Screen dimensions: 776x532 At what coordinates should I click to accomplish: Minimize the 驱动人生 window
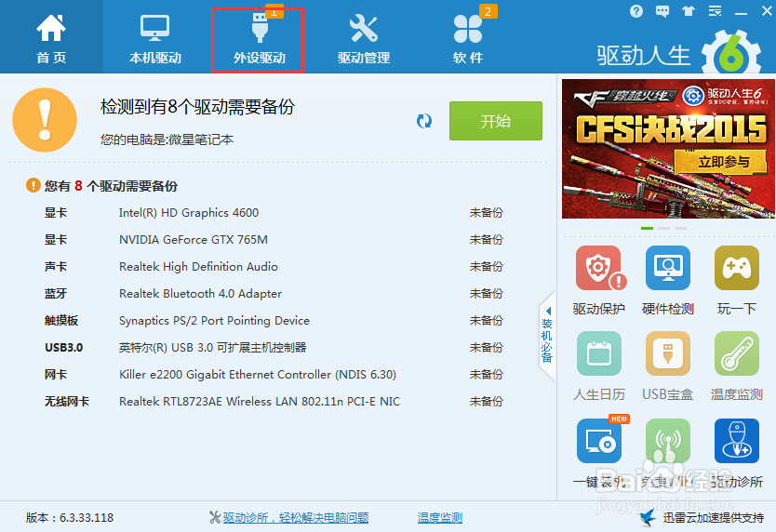coord(741,11)
